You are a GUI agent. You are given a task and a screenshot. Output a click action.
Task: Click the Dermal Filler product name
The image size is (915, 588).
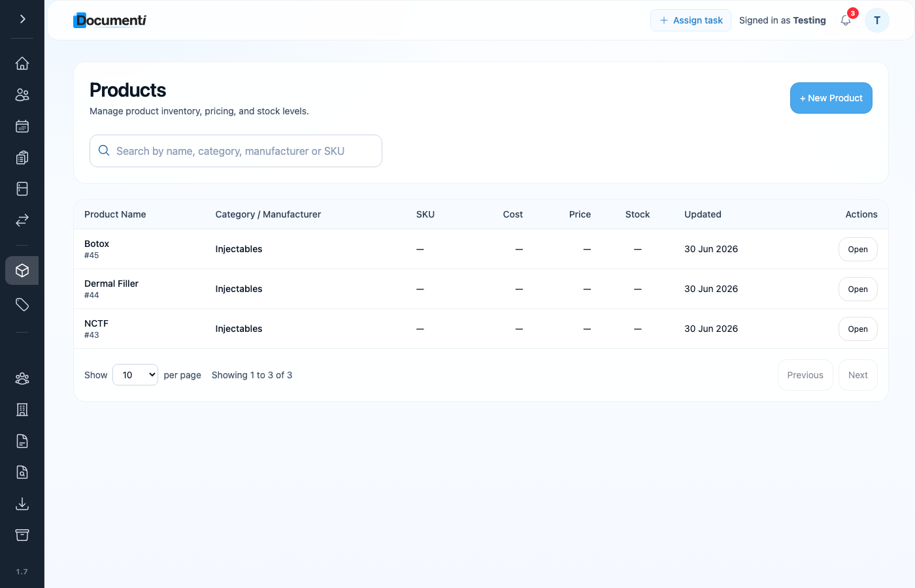[112, 284]
